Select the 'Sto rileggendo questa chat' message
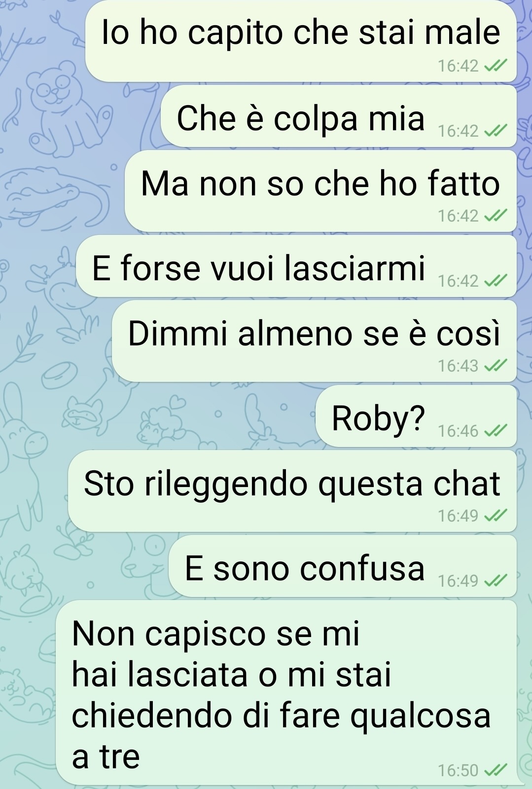The height and width of the screenshot is (789, 532). [292, 491]
